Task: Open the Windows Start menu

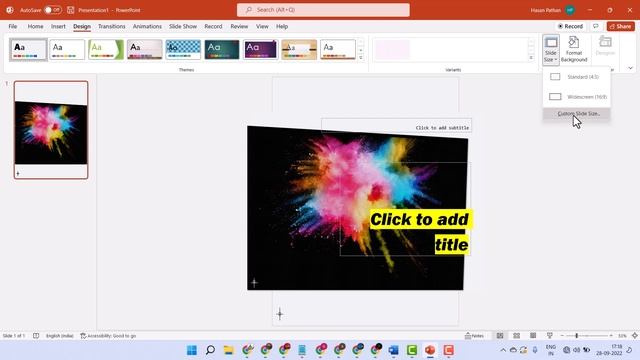Action: (x=192, y=350)
